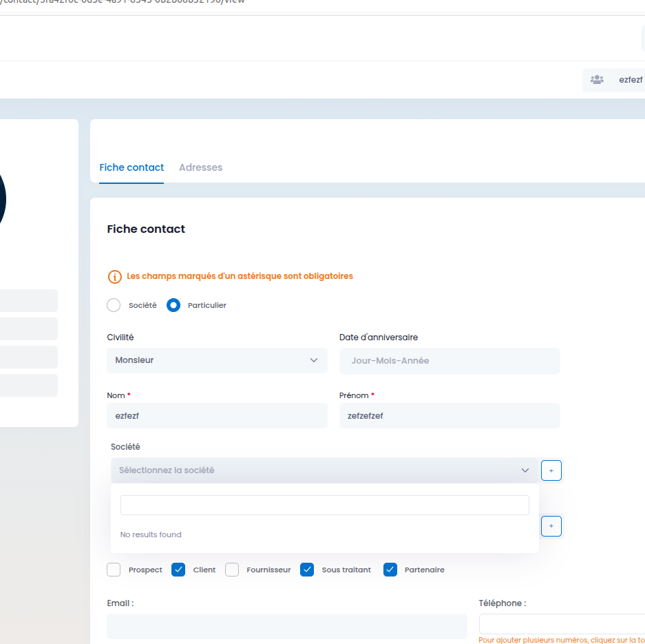The width and height of the screenshot is (645, 644).
Task: Uncheck the Client checkbox
Action: tap(178, 570)
